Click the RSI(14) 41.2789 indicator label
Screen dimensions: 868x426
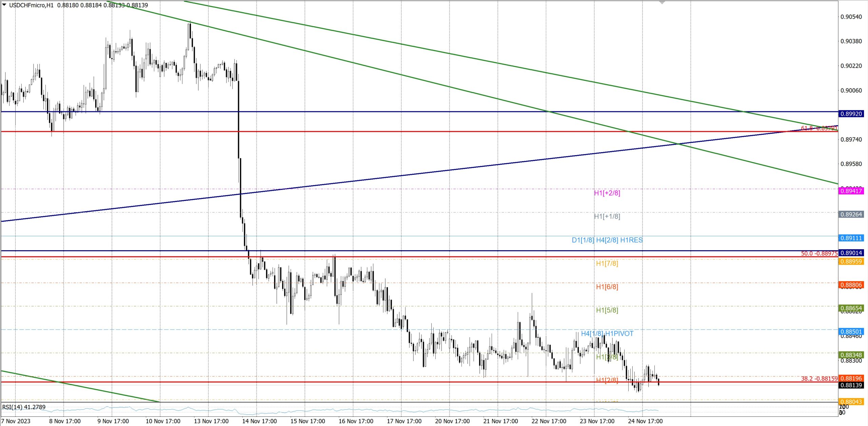[x=24, y=407]
